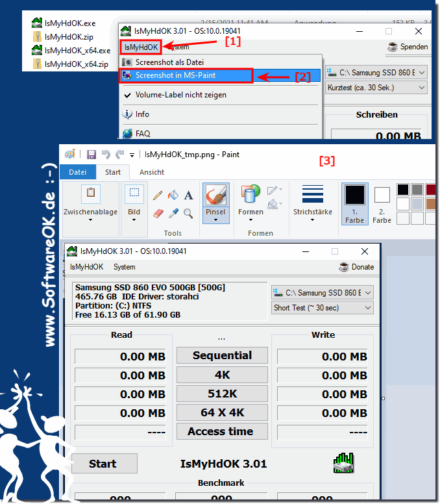Select the Text tool in Paint
Screen dimensions: 440x504
coord(189,195)
